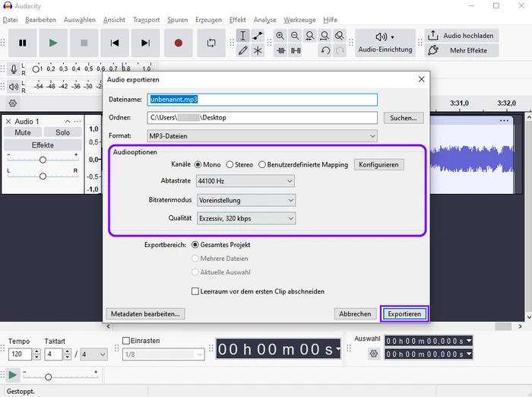Skip to start with the rewind icon

tap(115, 43)
